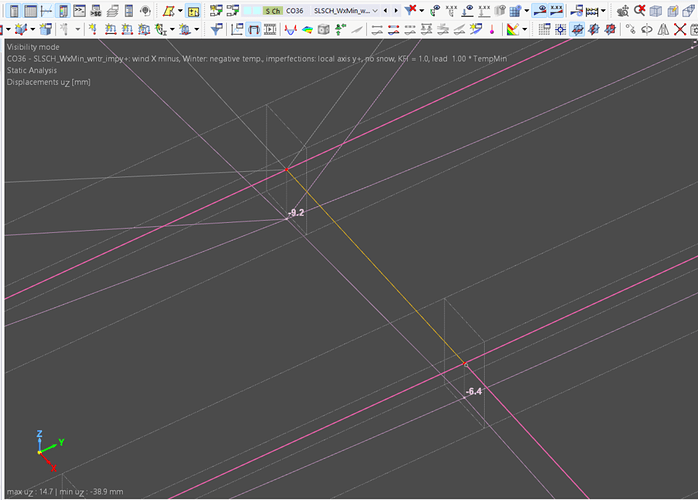Toggle the eye visibility mode icon
698x500 pixels.
coord(541,10)
